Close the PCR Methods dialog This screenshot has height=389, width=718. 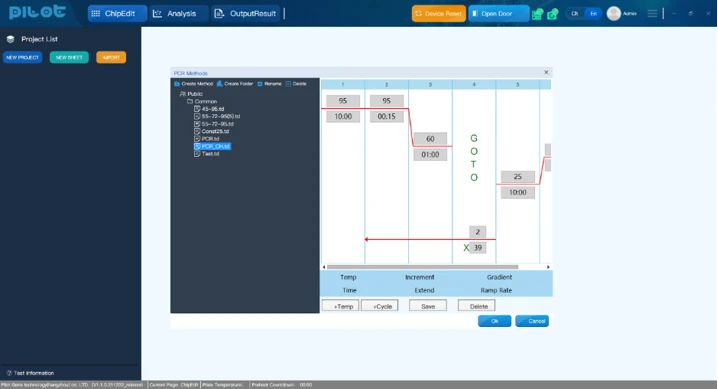coord(546,72)
